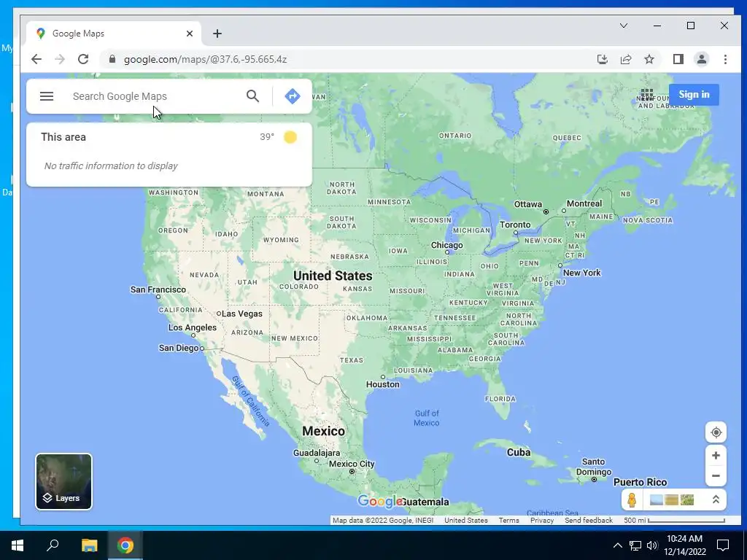Click the address bar URL
Screen dimensions: 747x560
[205, 60]
